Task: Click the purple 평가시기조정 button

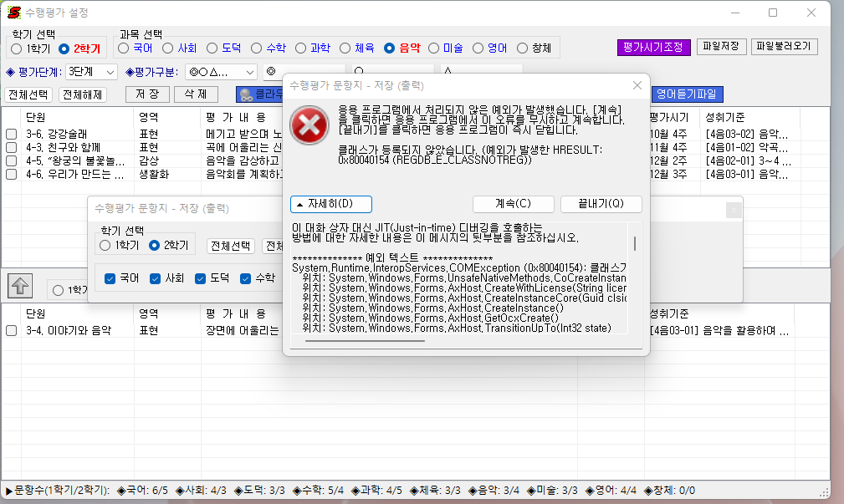Action: (x=653, y=47)
